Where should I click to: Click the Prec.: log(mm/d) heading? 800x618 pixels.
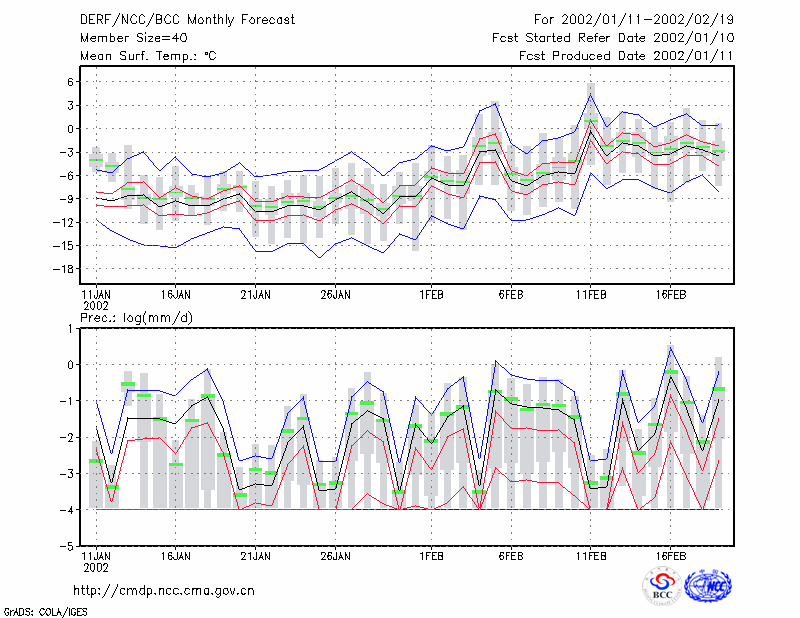pyautogui.click(x=136, y=318)
